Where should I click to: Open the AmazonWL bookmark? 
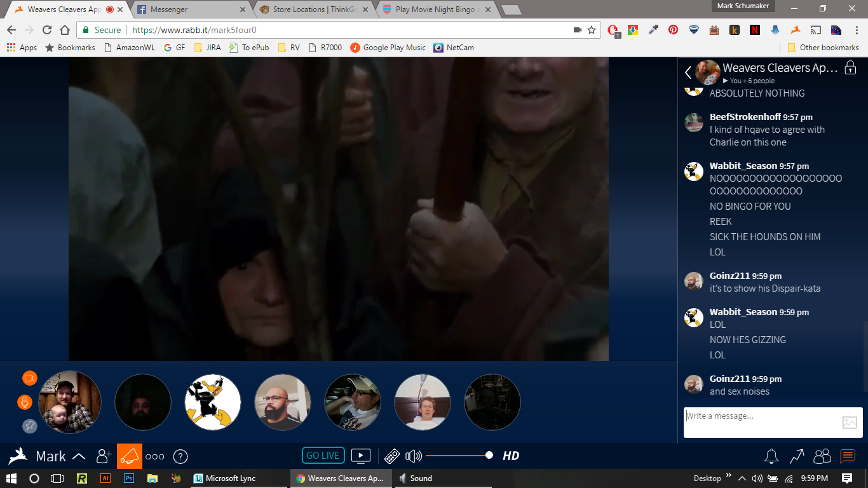[129, 48]
